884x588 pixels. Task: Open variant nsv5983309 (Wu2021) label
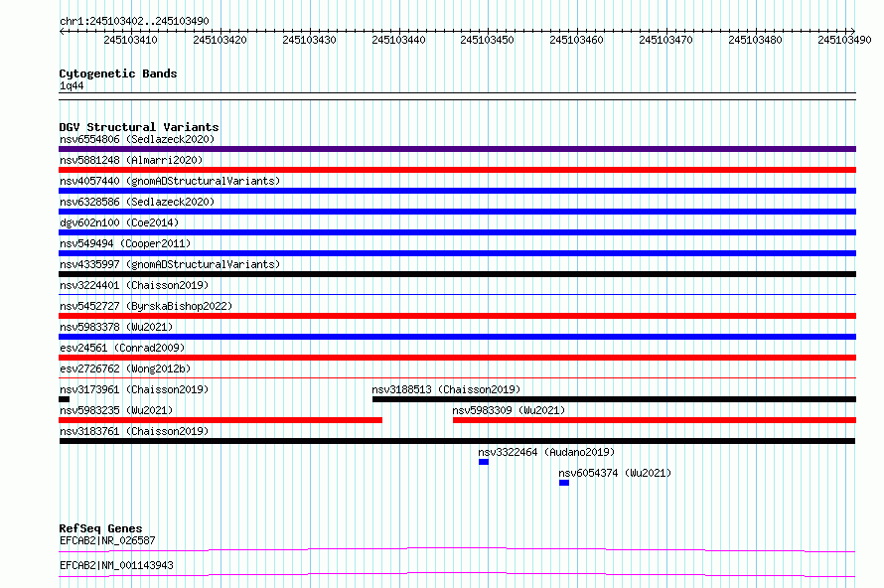tap(509, 410)
